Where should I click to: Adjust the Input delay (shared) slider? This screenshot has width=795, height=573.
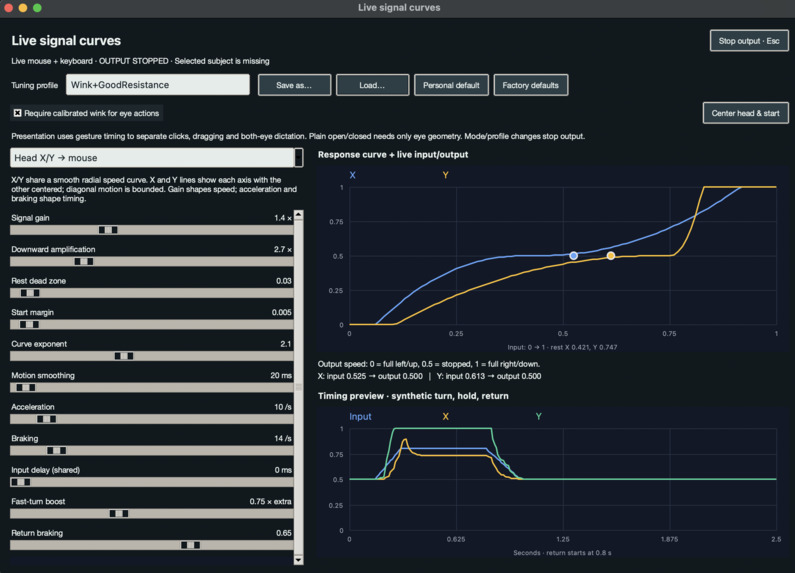[x=152, y=482]
